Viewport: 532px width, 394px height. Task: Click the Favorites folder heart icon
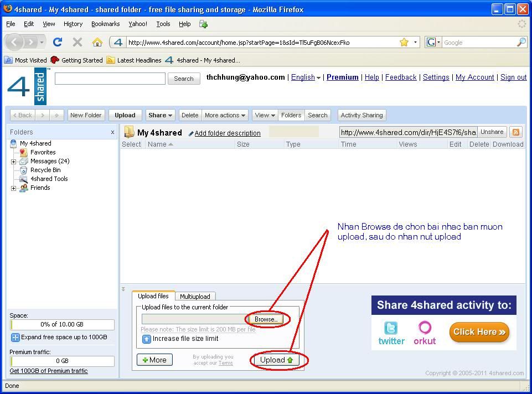coord(23,153)
